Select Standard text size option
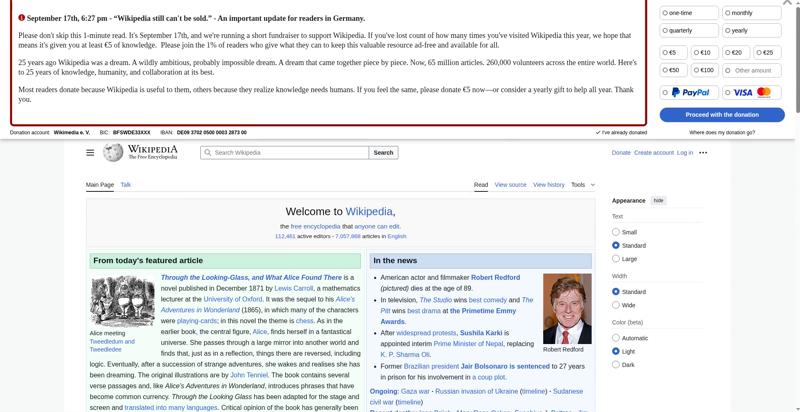The width and height of the screenshot is (800, 412). tap(616, 245)
